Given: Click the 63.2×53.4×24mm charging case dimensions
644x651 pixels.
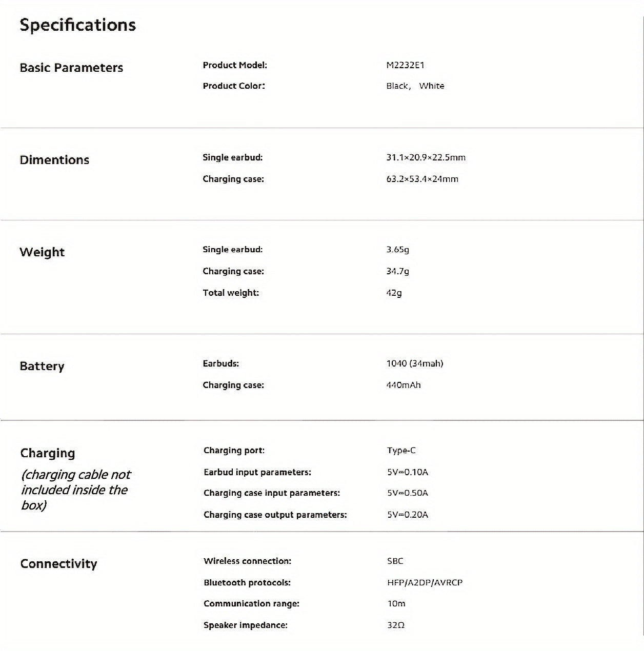Looking at the screenshot, I should [x=422, y=179].
